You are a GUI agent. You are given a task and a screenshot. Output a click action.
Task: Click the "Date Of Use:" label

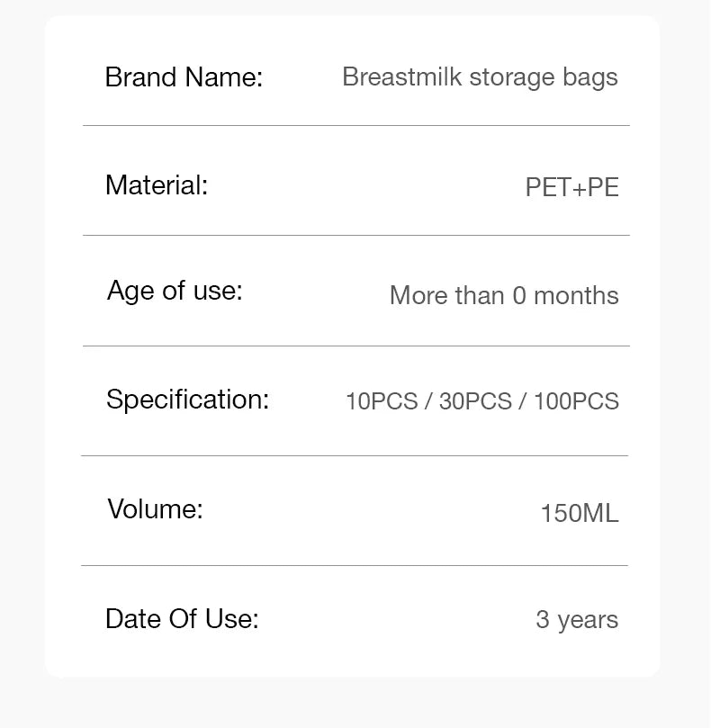[182, 619]
